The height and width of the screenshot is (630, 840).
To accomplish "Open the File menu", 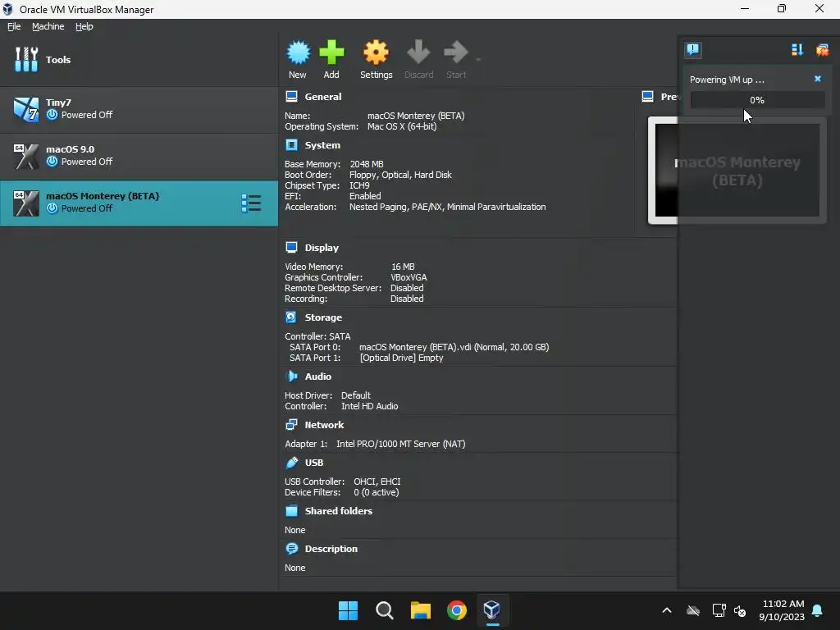I will pos(14,26).
